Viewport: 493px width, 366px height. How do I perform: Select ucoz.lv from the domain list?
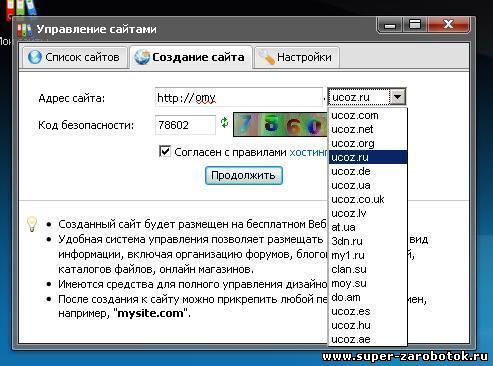pyautogui.click(x=368, y=213)
